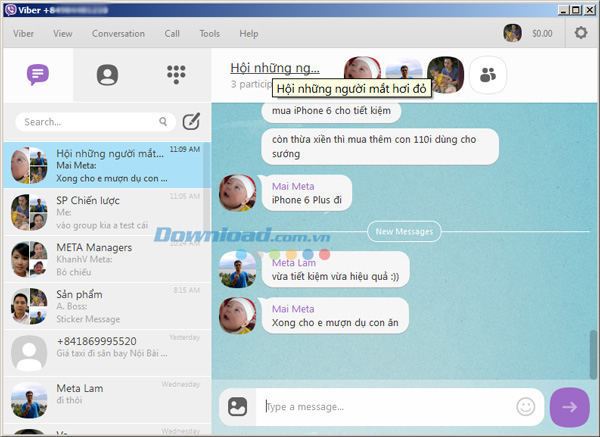Open the group participants icon button

[x=488, y=75]
